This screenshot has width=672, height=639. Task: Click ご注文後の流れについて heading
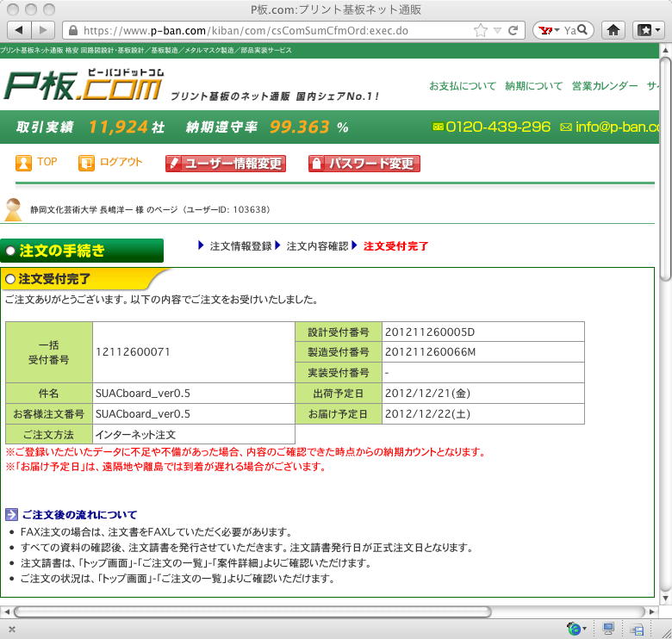click(79, 514)
